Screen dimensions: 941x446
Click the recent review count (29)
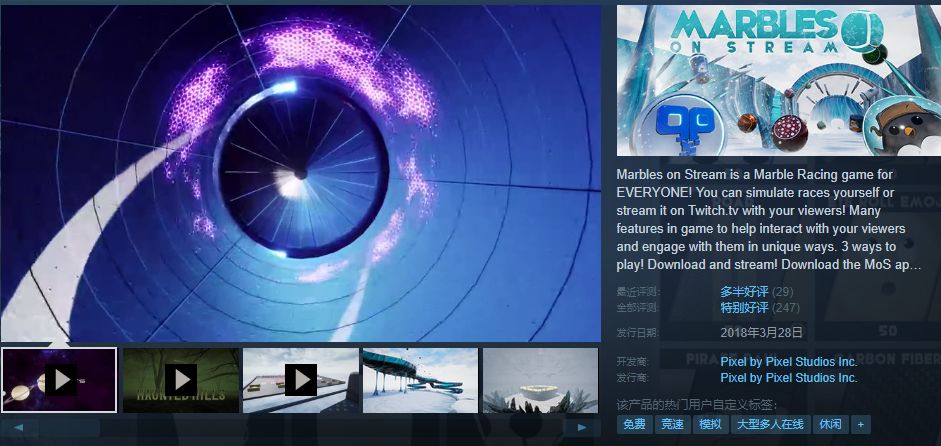783,292
